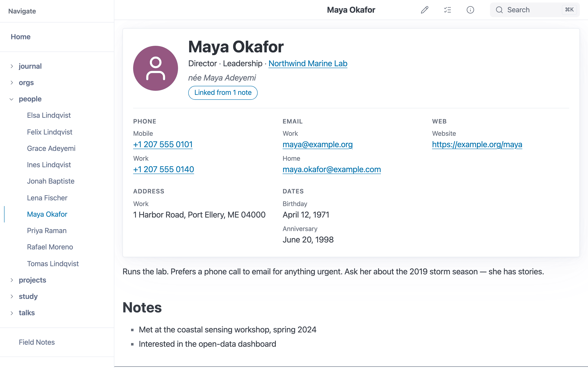The height and width of the screenshot is (368, 588).
Task: Open Elsa Lindqvist's page
Action: tap(49, 115)
